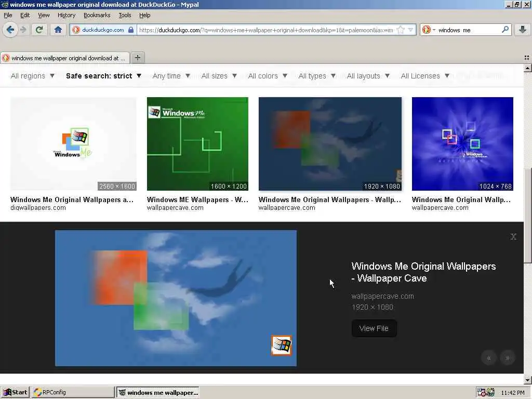Click the vertical scrollbar thumb
The width and height of the screenshot is (532, 399).
click(528, 215)
